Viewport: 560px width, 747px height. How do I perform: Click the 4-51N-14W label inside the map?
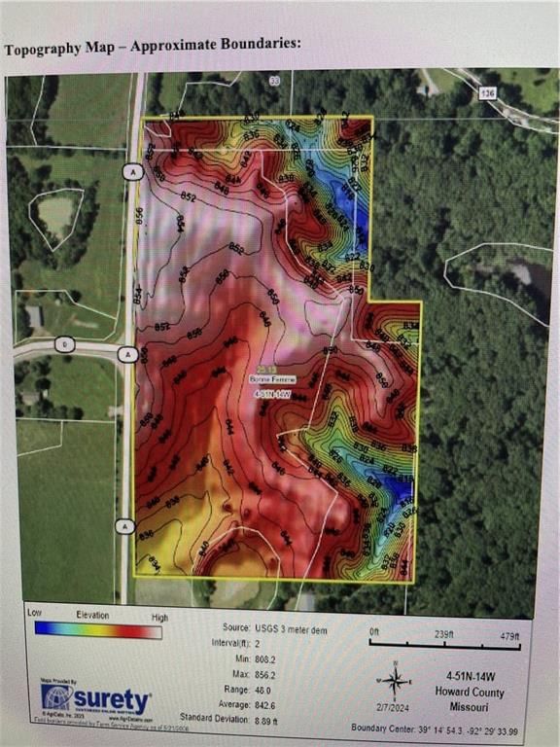273,394
